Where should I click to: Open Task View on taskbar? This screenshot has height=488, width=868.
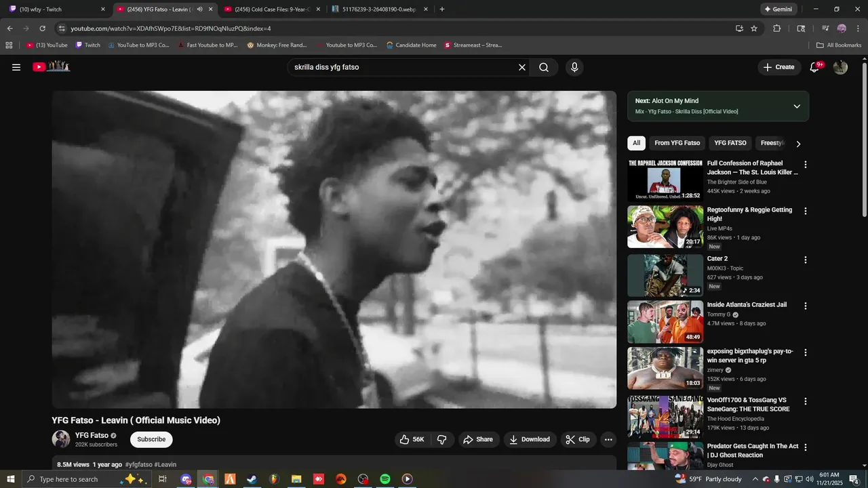[163, 479]
